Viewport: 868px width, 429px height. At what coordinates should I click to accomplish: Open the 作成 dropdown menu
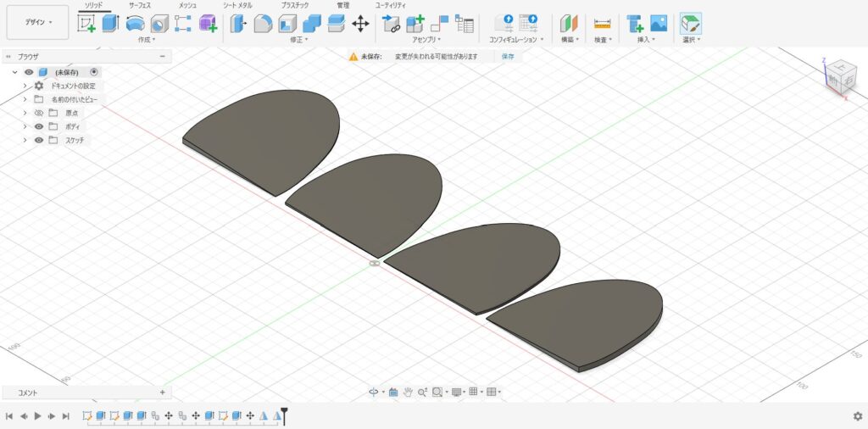(x=147, y=40)
